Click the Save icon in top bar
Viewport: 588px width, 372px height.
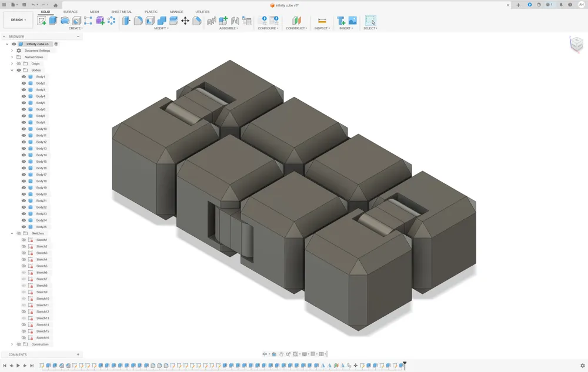tap(24, 5)
